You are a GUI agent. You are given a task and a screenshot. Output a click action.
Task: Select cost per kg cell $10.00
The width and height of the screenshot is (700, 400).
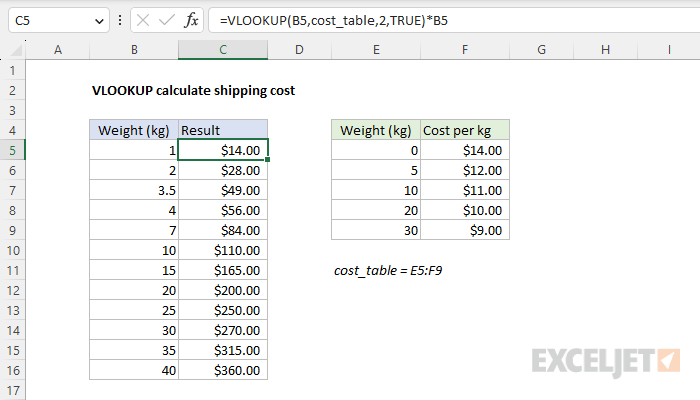[x=465, y=210]
